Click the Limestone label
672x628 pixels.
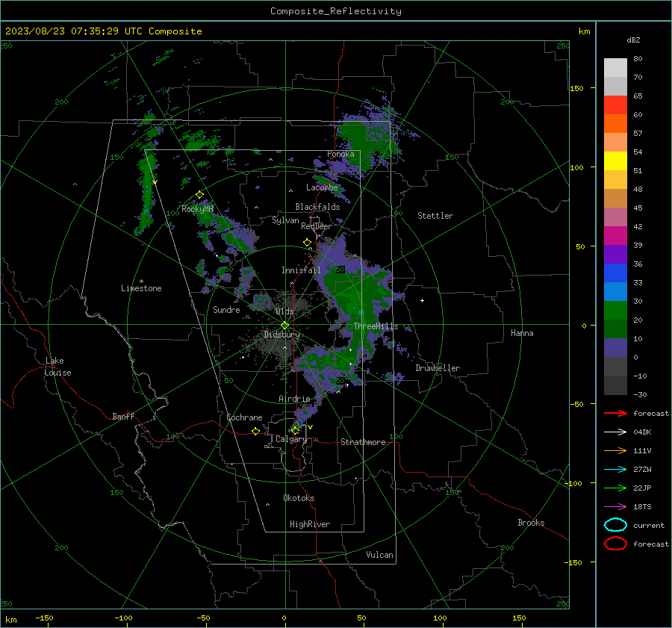(141, 288)
